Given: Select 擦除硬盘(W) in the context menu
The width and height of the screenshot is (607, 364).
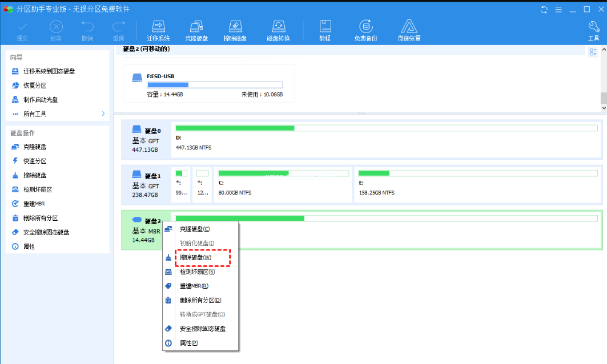Looking at the screenshot, I should click(x=195, y=257).
